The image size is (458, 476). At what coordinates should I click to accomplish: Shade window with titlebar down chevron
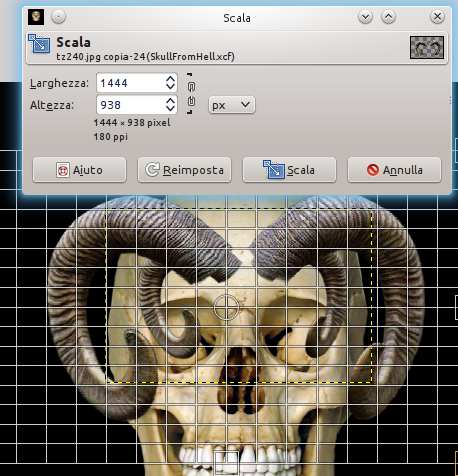pyautogui.click(x=365, y=17)
